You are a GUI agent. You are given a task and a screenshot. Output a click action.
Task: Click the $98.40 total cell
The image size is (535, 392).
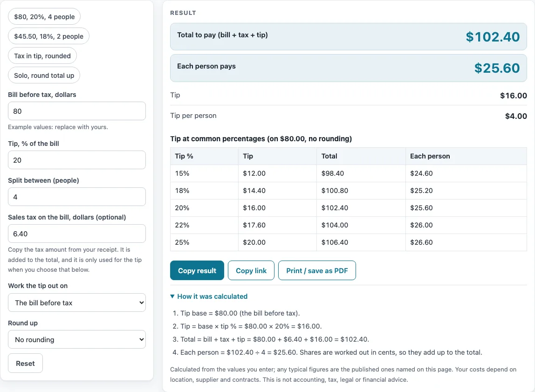[x=361, y=173]
